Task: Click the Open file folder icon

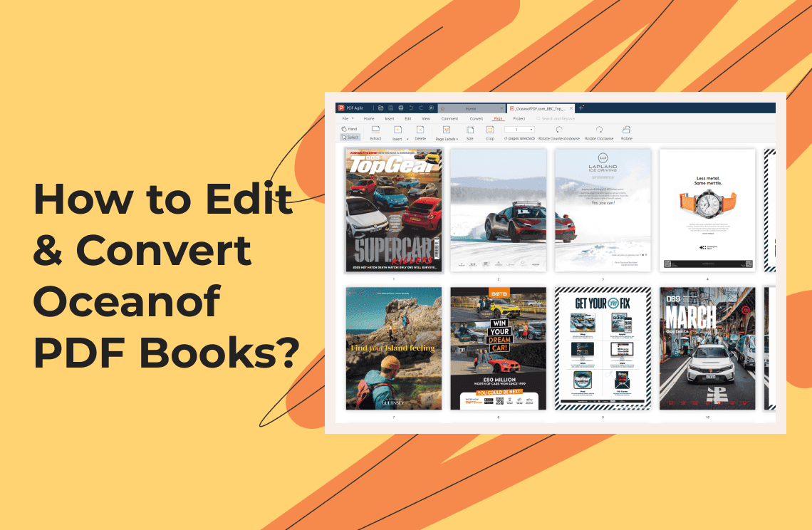Action: [380, 108]
